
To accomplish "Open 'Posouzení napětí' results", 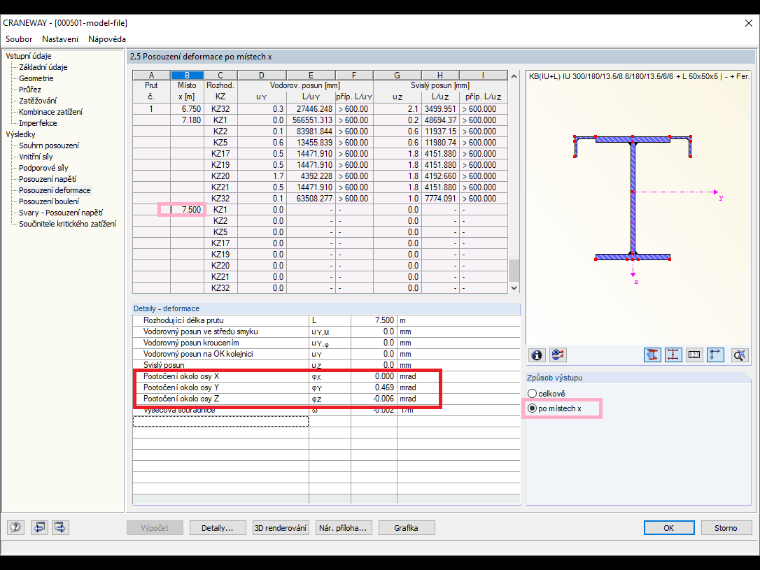I will click(48, 179).
